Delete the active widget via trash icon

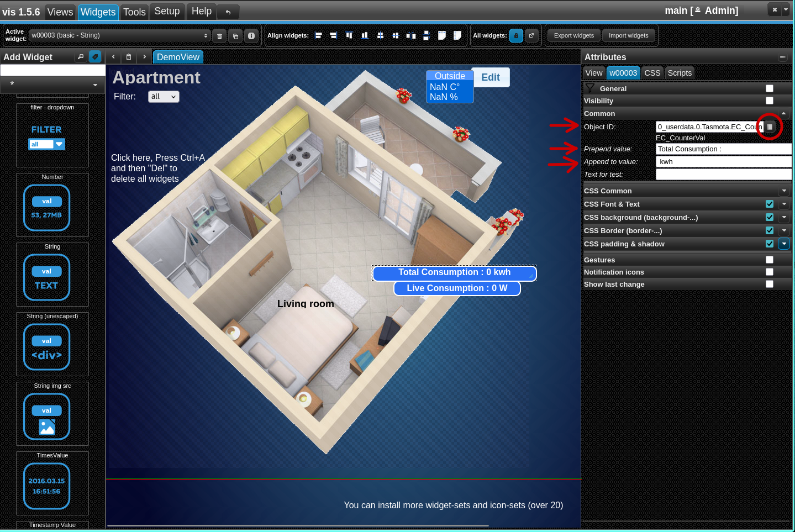pos(219,35)
